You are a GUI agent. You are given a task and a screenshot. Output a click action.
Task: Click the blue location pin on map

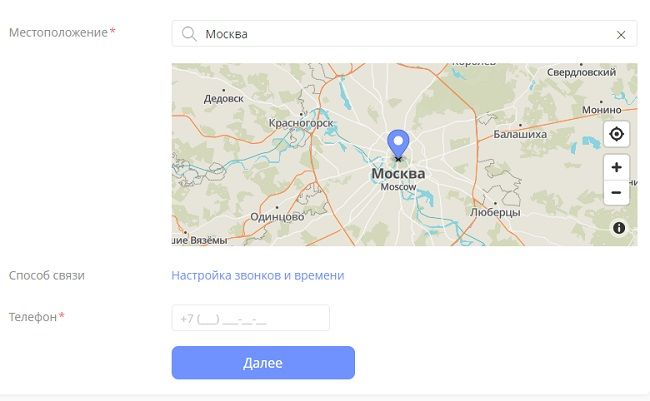click(398, 145)
